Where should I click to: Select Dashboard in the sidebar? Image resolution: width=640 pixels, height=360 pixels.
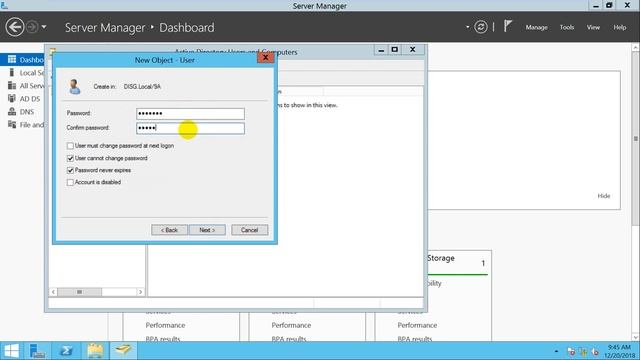click(x=22, y=60)
